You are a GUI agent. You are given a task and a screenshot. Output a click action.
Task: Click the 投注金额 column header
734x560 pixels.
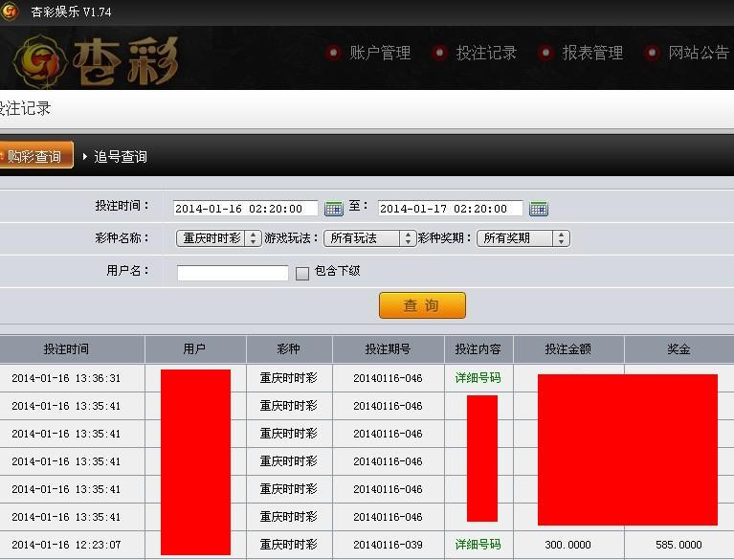pyautogui.click(x=568, y=348)
